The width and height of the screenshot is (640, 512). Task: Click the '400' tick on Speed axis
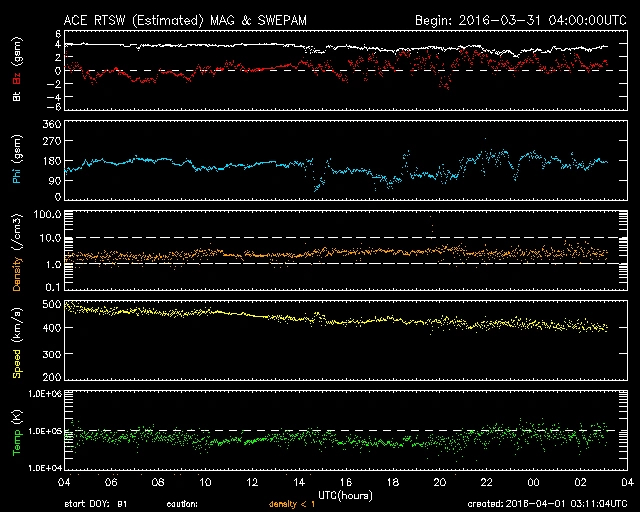click(x=51, y=328)
